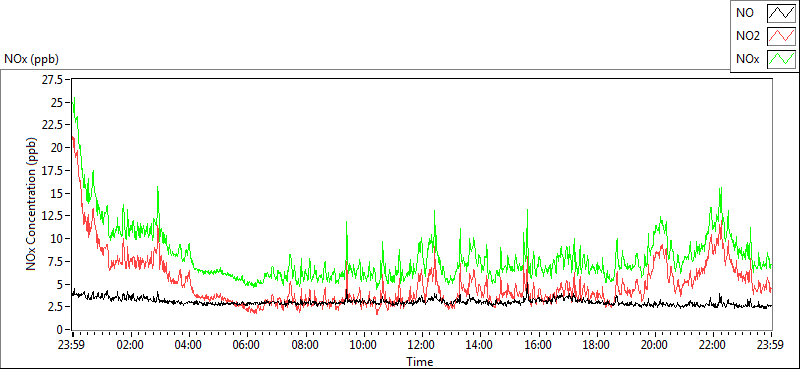Click the 5 y-axis tick label

[60, 284]
